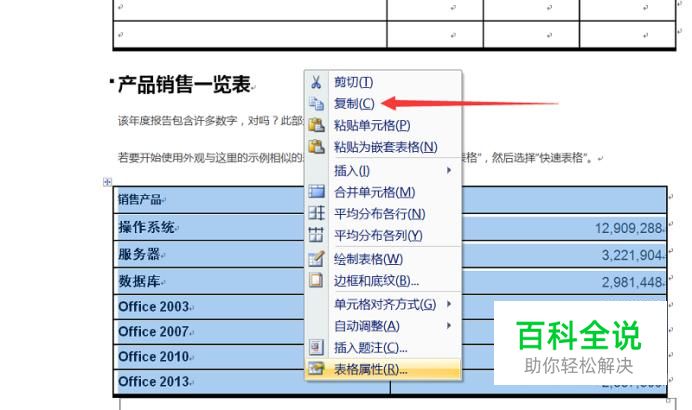Click the table move handle icon
Screen dimensions: 692x410
[x=107, y=182]
